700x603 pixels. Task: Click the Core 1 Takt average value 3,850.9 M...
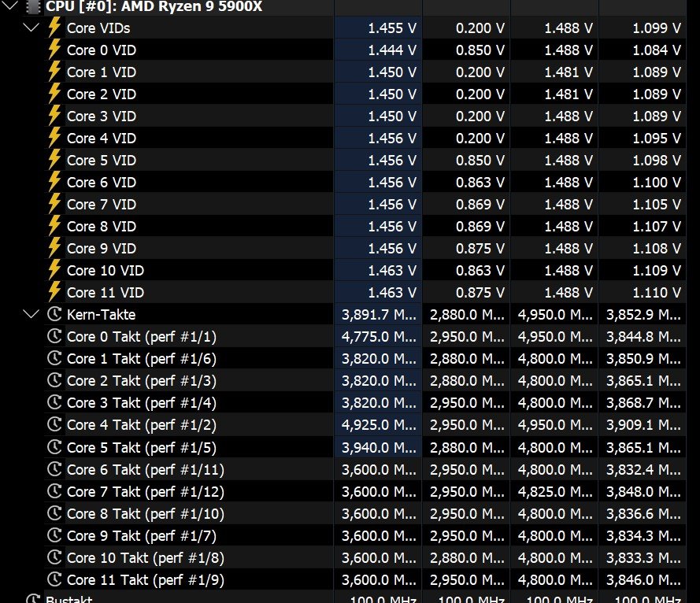point(643,359)
